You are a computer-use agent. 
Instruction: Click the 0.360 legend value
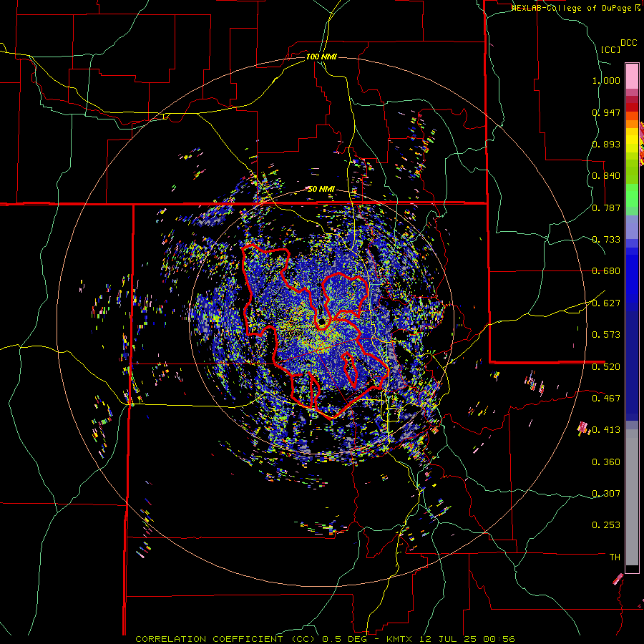coord(606,462)
